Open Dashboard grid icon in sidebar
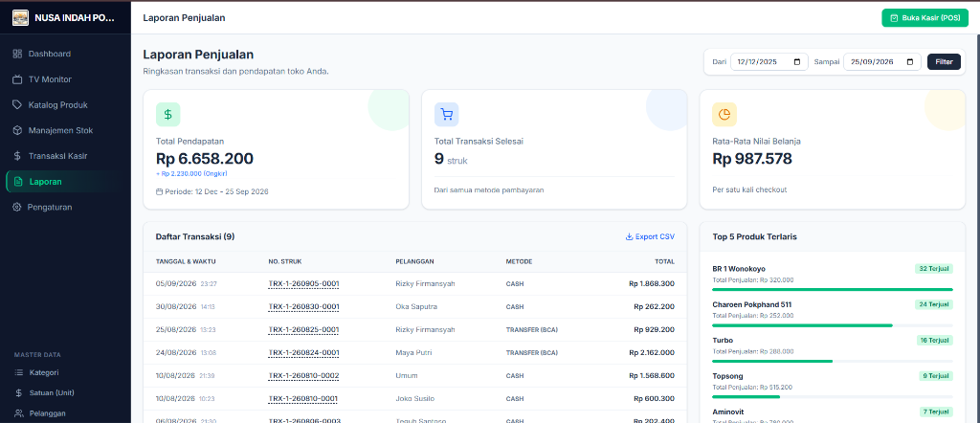Screen dimensions: 980x423 point(17,54)
